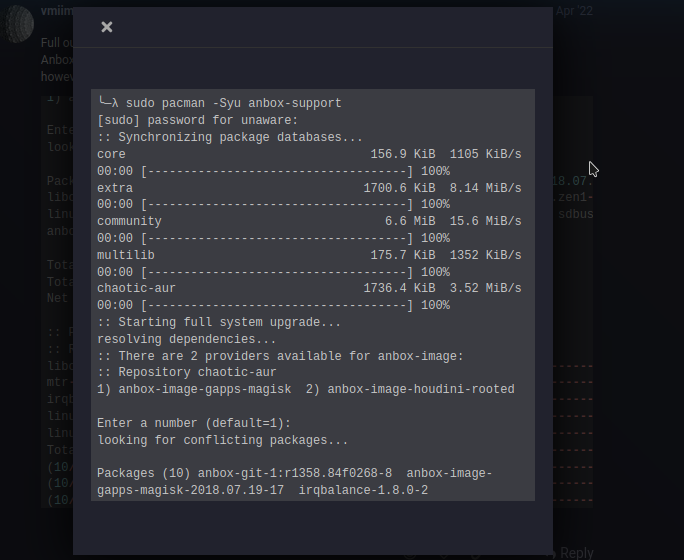
Task: Click the '8.14 MiB/s' speed value
Action: (x=486, y=188)
